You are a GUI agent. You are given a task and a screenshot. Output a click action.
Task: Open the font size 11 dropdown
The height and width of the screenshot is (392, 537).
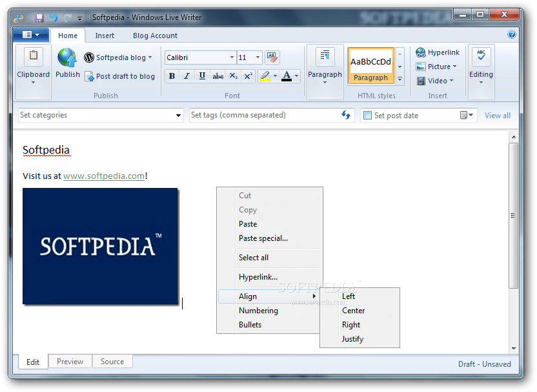[x=258, y=57]
